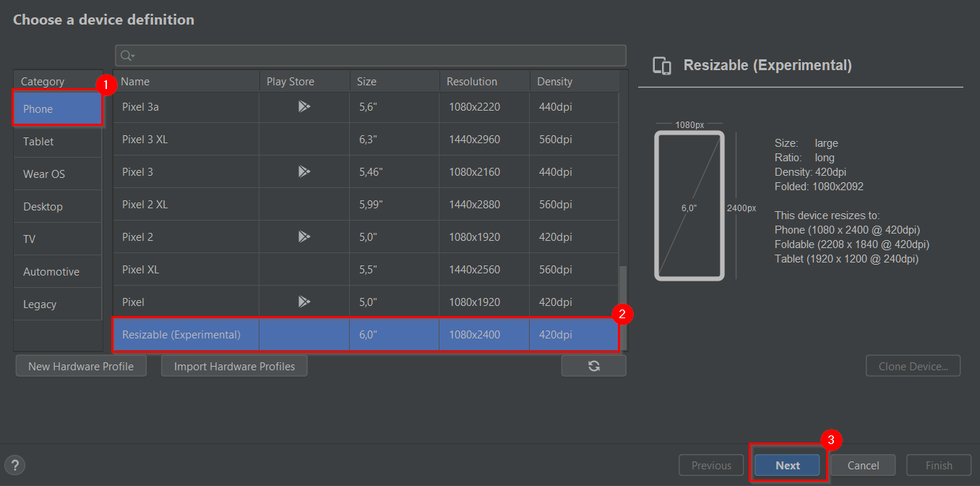Click the Tablet (1920 x 1200 @ 240dpi) line
The height and width of the screenshot is (486, 980).
pos(847,259)
